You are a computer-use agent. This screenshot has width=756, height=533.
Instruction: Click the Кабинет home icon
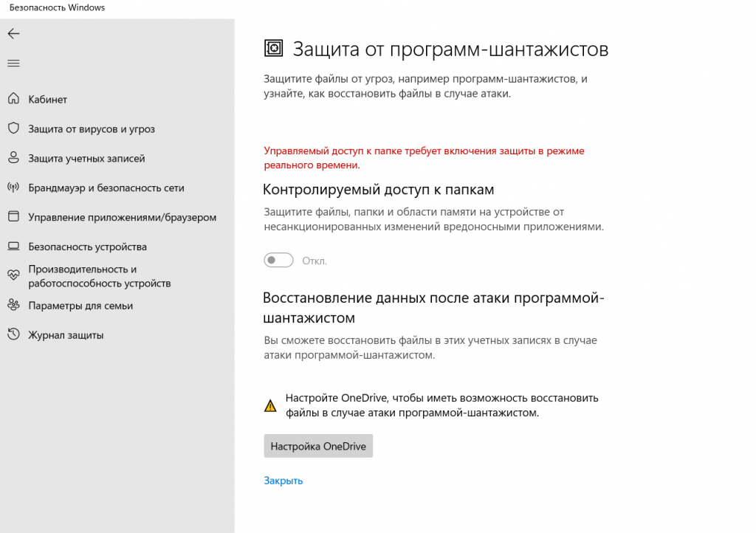coord(13,99)
